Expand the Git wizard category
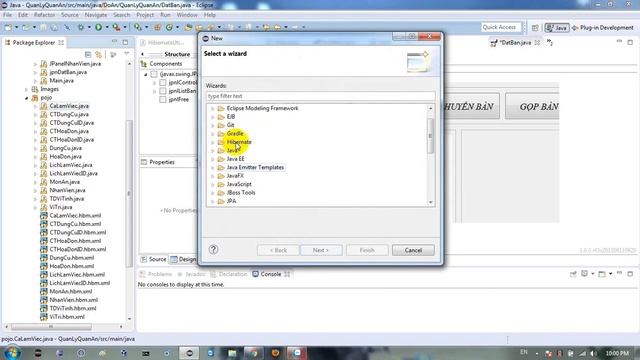The height and width of the screenshot is (360, 640). click(213, 125)
